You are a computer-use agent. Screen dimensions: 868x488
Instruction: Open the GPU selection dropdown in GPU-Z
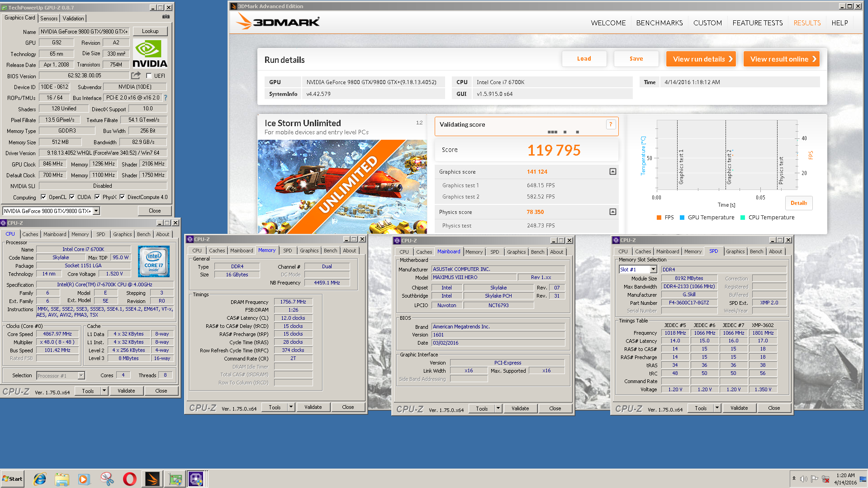tap(96, 211)
